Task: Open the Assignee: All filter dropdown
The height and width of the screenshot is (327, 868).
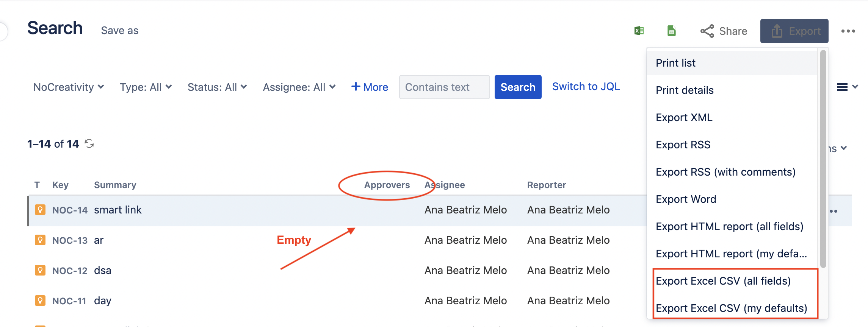Action: point(299,87)
